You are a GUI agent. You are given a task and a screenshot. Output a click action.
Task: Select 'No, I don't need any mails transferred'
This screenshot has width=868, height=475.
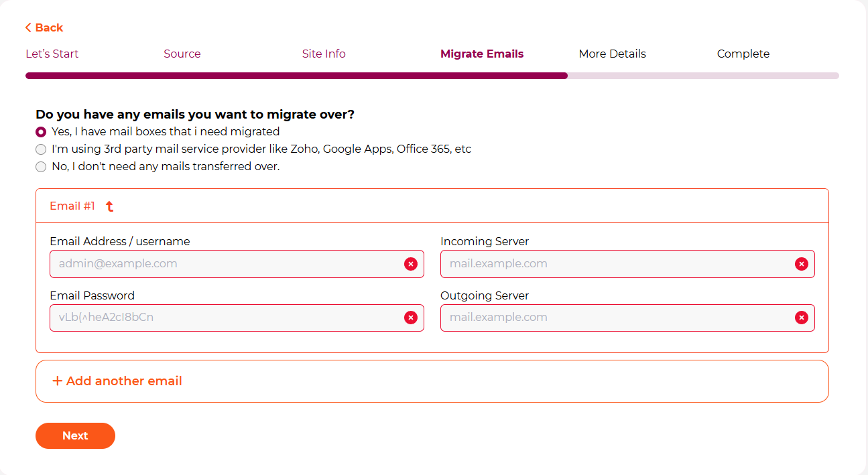(x=41, y=167)
